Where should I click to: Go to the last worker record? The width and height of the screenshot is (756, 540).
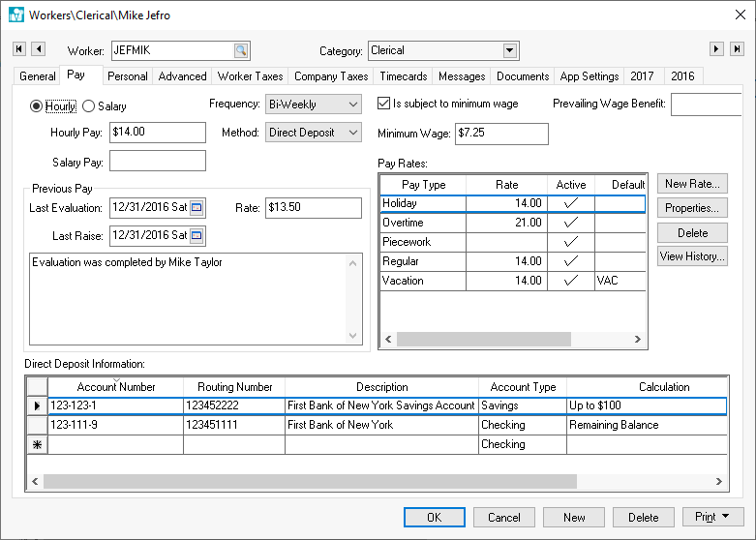point(737,49)
